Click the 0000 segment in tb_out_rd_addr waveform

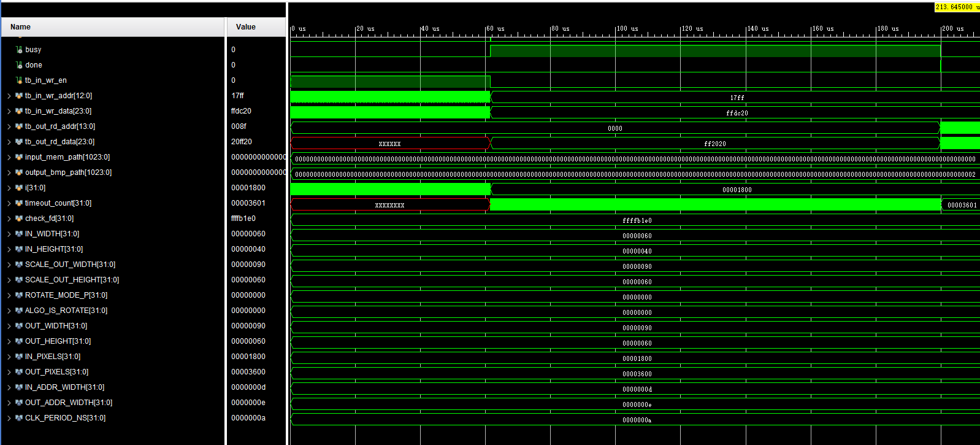click(x=615, y=128)
